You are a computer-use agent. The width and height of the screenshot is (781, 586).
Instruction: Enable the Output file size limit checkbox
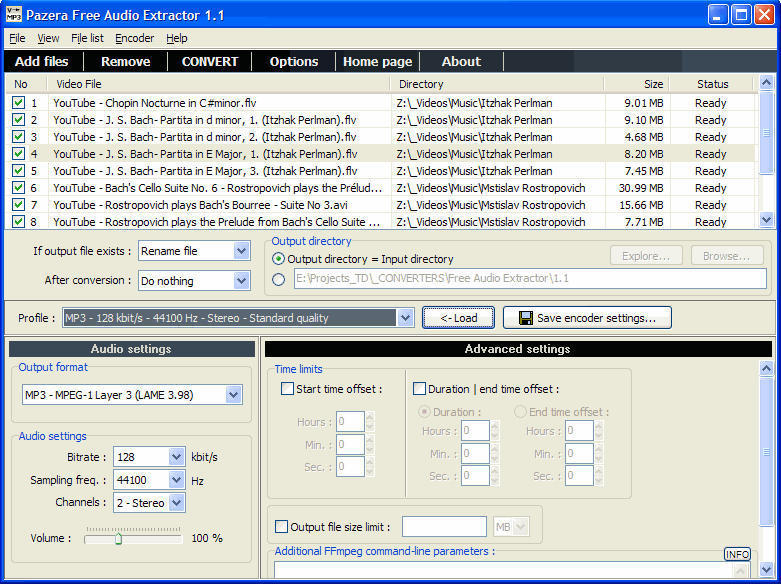click(281, 526)
